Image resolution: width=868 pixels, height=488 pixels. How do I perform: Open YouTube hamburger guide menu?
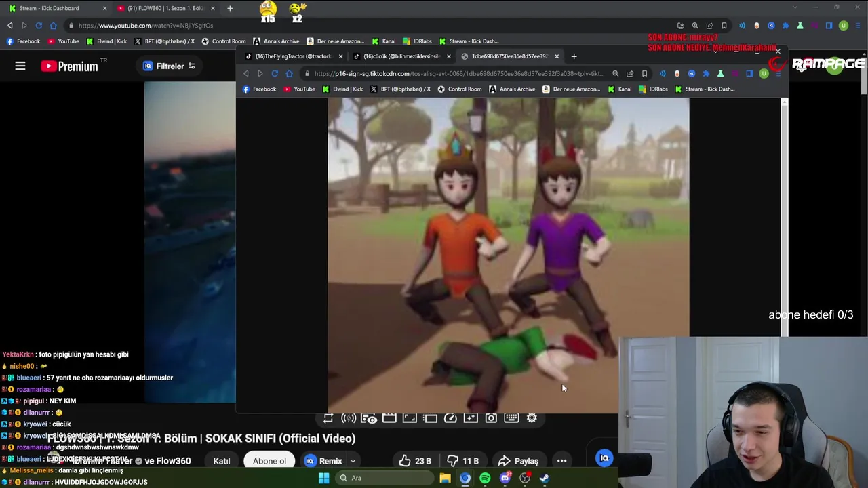pyautogui.click(x=20, y=66)
